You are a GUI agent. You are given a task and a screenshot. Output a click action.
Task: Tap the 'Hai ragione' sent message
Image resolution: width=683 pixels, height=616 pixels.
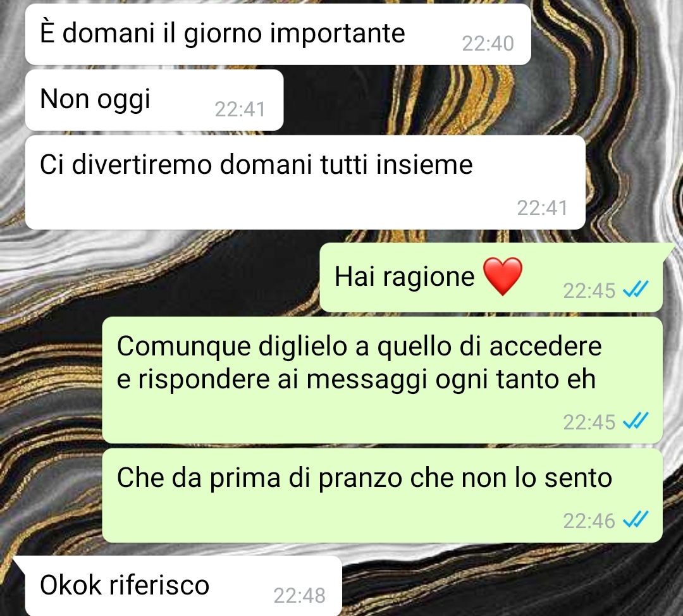pos(491,278)
